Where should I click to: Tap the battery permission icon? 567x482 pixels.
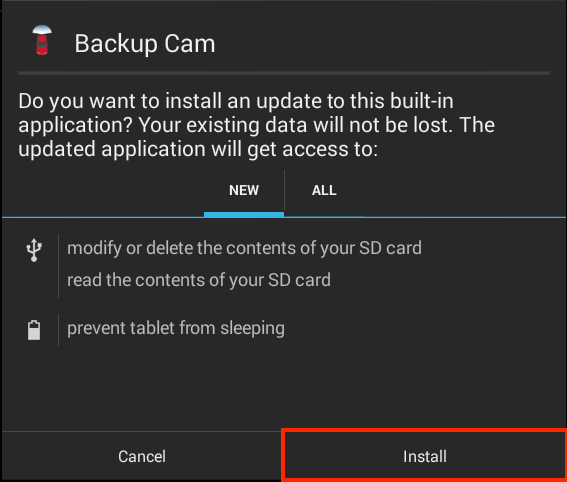tap(34, 330)
